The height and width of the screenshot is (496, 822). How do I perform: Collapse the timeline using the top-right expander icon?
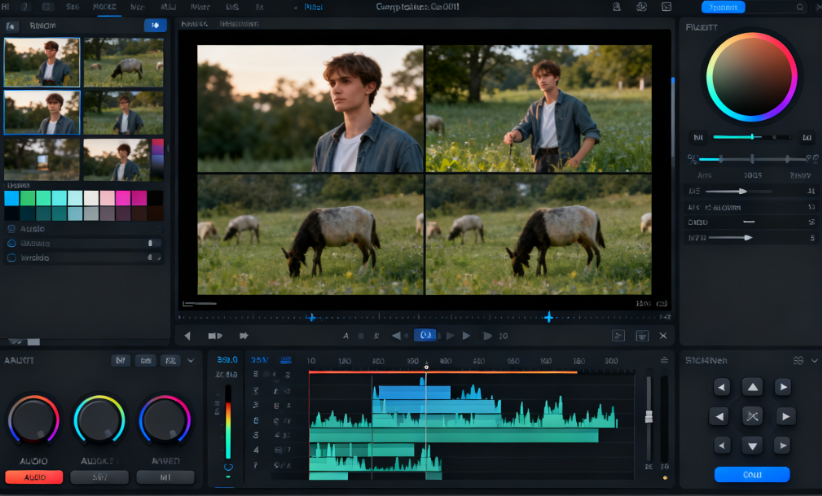663,360
